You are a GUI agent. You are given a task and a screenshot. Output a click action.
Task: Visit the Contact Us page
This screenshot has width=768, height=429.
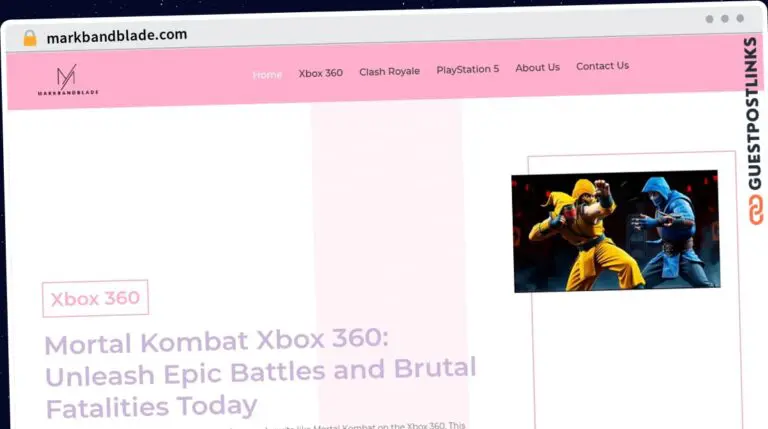click(602, 66)
